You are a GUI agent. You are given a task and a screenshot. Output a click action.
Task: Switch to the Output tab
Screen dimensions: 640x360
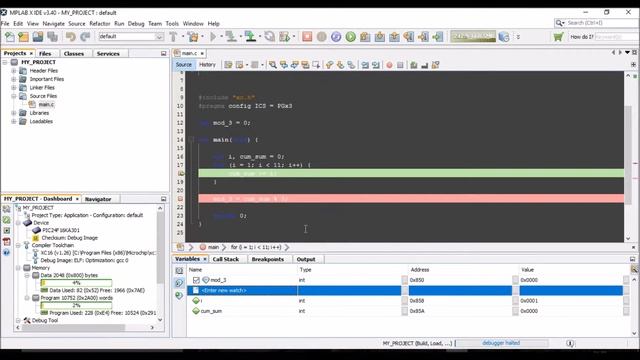coord(306,259)
